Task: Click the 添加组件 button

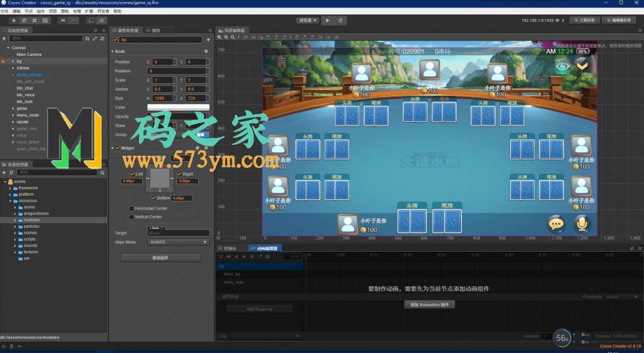Action: [160, 257]
